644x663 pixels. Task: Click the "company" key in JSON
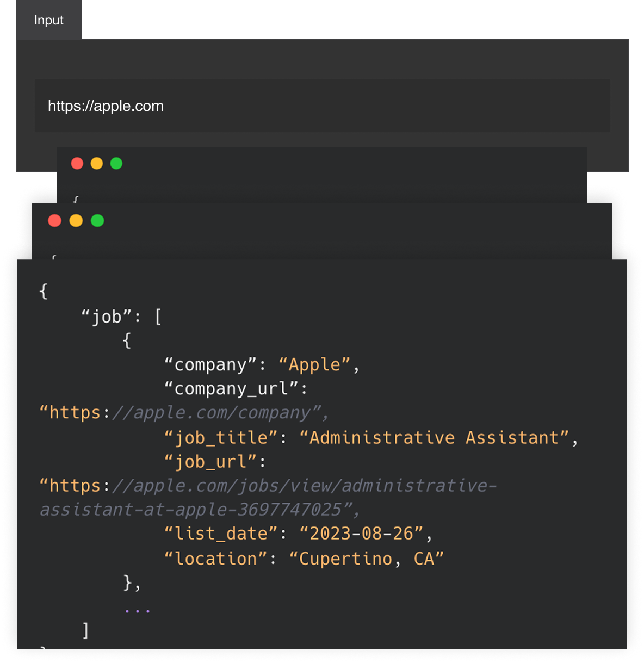[210, 364]
